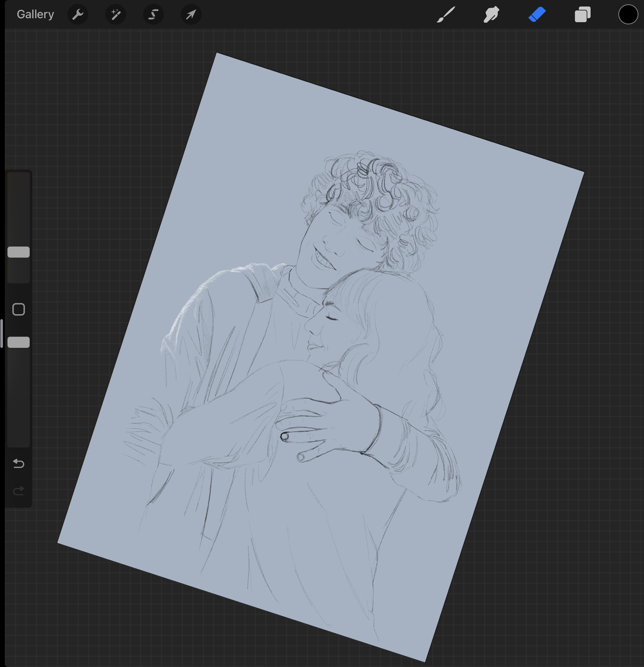Return to the Gallery
This screenshot has width=644, height=667.
(36, 14)
